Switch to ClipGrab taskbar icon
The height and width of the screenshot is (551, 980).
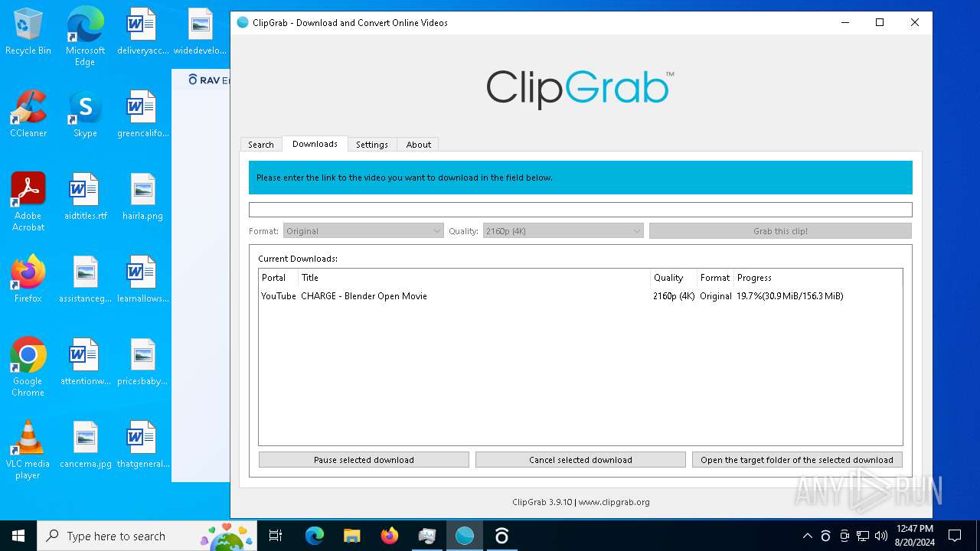[465, 536]
